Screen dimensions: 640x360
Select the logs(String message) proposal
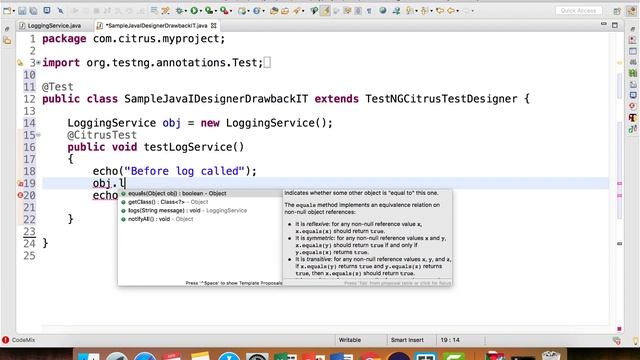pos(200,211)
